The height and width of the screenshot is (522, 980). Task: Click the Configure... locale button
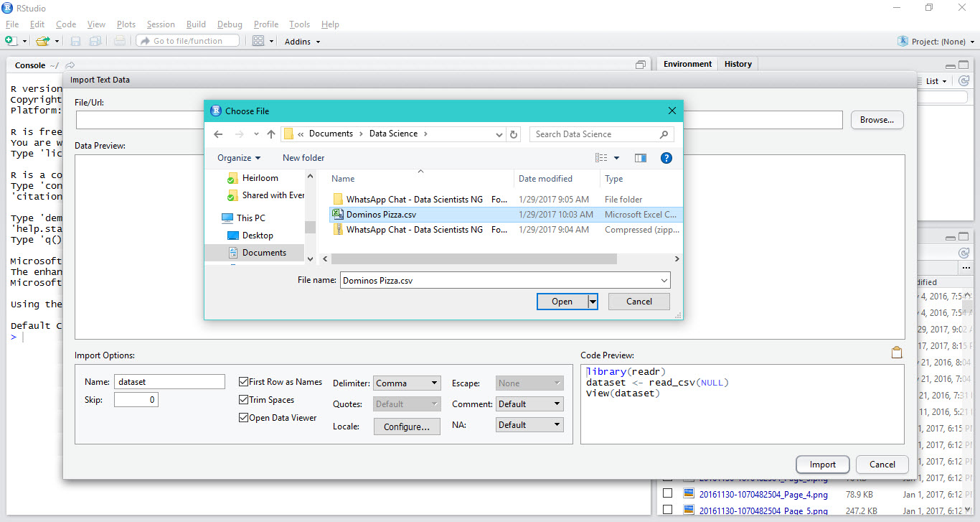click(x=407, y=427)
